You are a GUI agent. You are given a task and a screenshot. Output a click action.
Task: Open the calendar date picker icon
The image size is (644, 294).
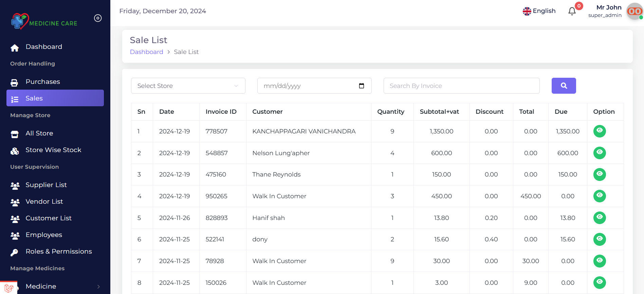point(362,86)
